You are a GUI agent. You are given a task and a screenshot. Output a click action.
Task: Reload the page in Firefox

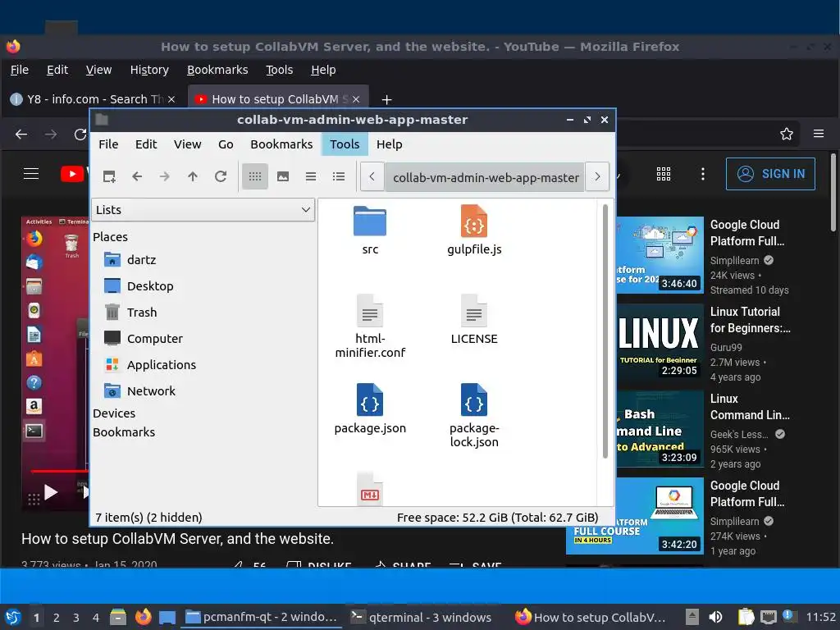point(80,134)
